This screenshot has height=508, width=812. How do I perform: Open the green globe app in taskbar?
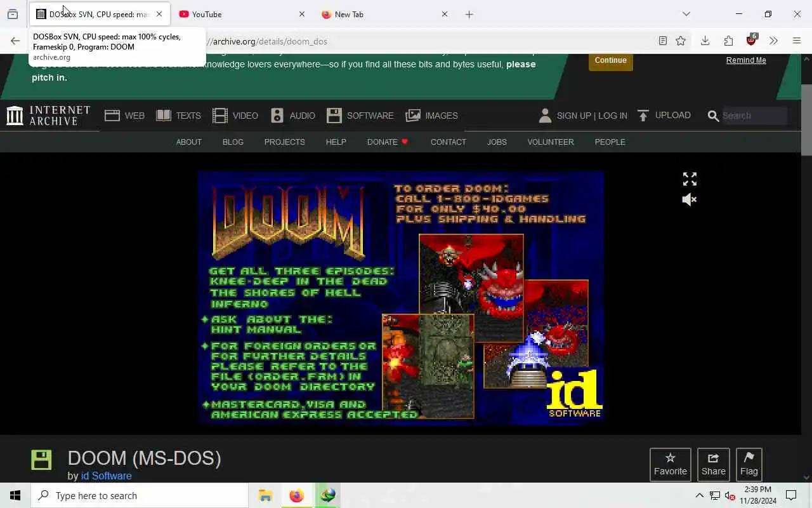click(x=327, y=495)
